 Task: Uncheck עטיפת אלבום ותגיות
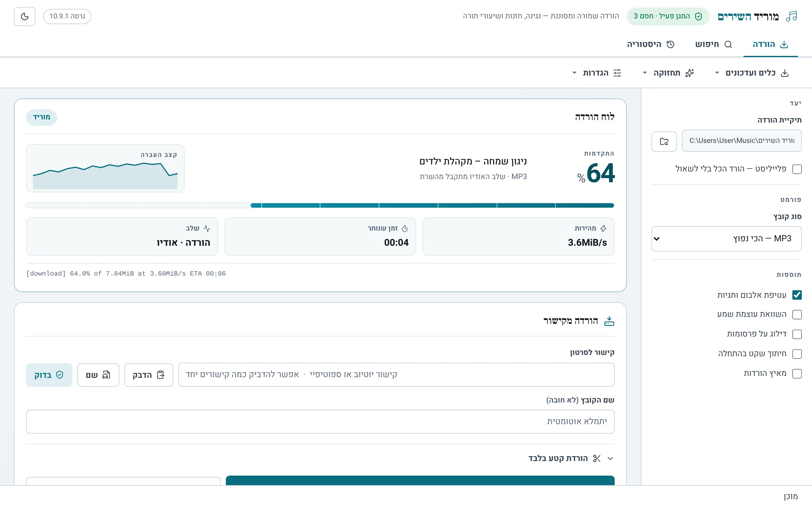coord(796,295)
